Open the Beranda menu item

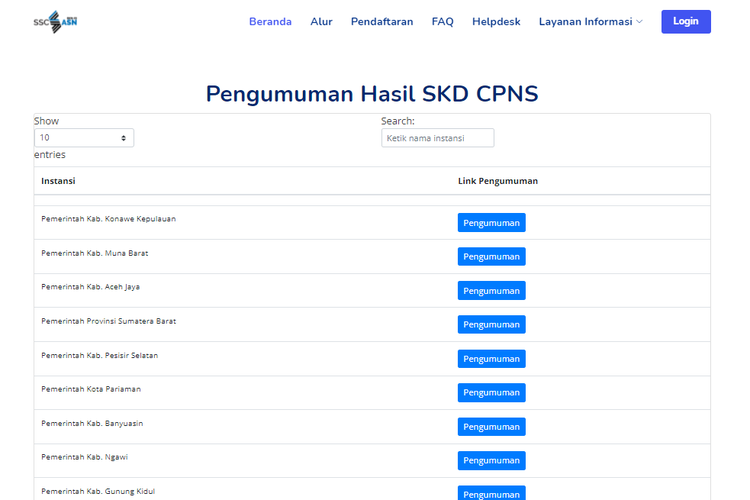(x=270, y=21)
